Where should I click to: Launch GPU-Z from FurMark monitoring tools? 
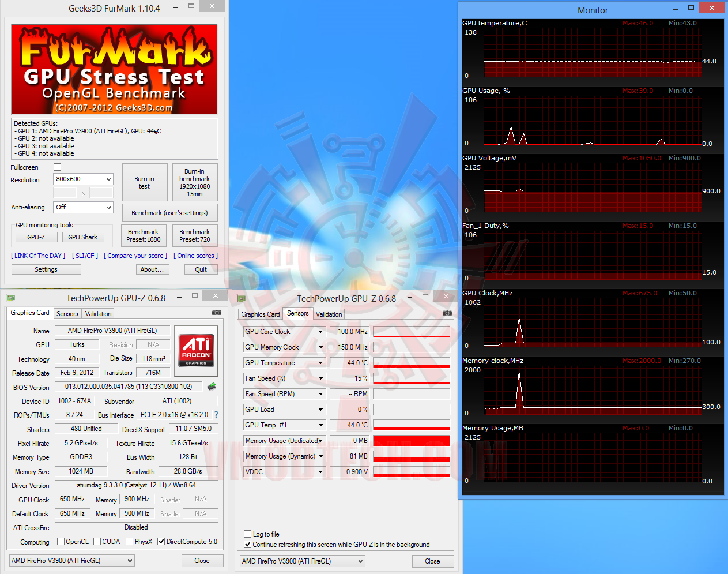coord(36,237)
